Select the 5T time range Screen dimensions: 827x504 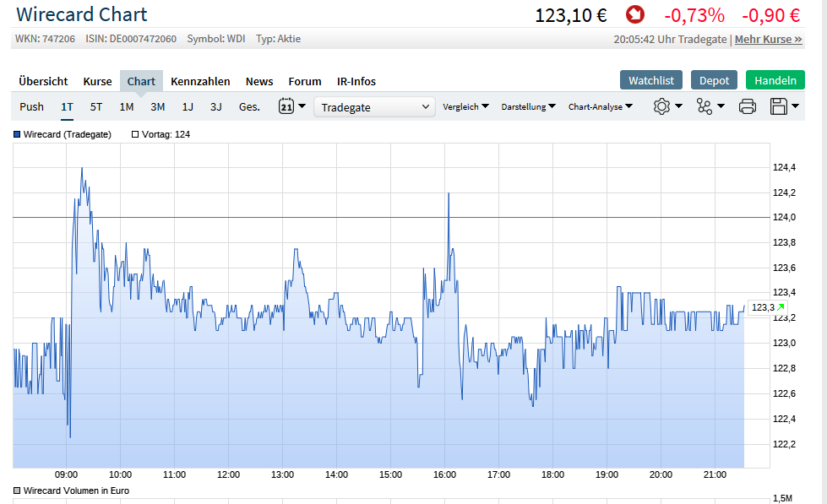coord(96,106)
